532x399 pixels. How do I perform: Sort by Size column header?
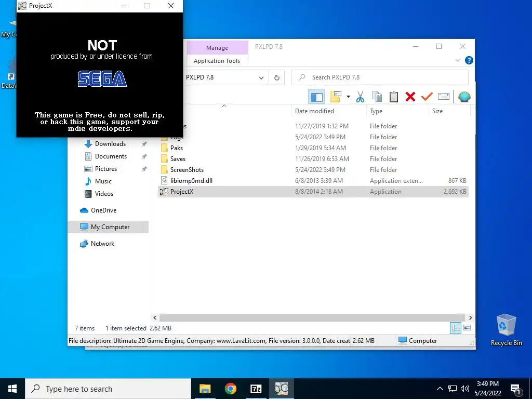(437, 111)
